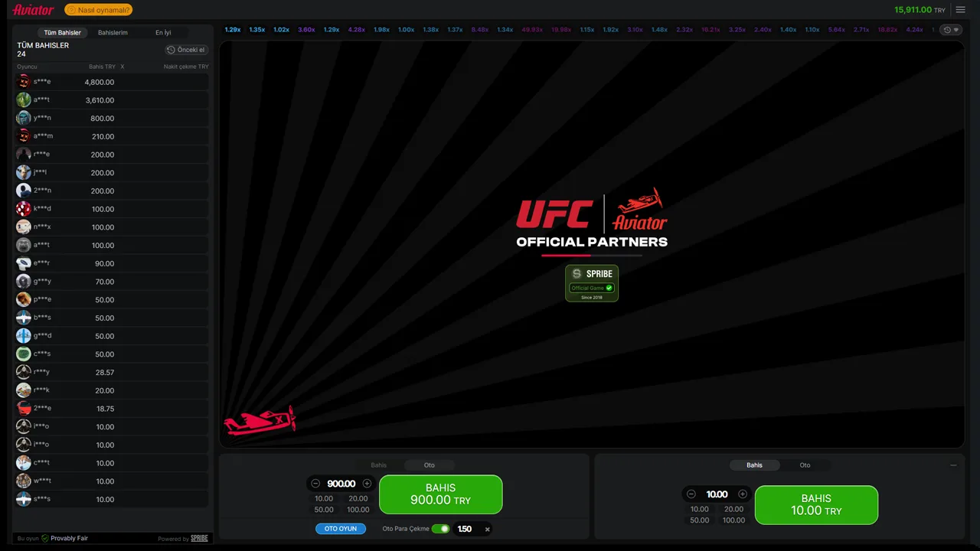
Task: Click the 19.98x round result
Action: point(561,30)
